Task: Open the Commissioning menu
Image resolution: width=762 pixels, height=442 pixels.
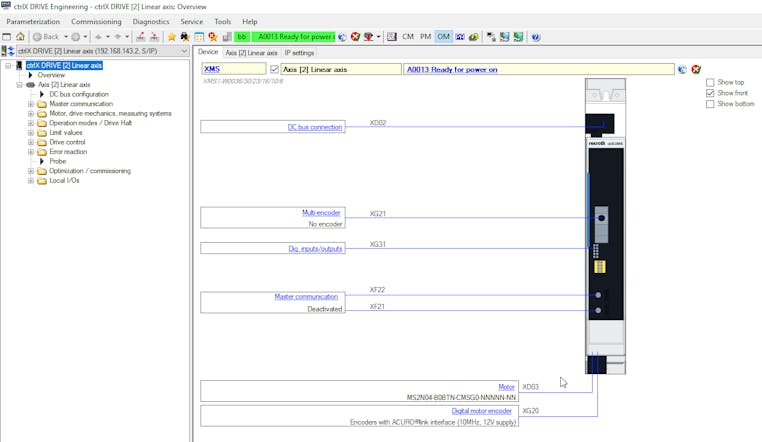Action: point(96,21)
